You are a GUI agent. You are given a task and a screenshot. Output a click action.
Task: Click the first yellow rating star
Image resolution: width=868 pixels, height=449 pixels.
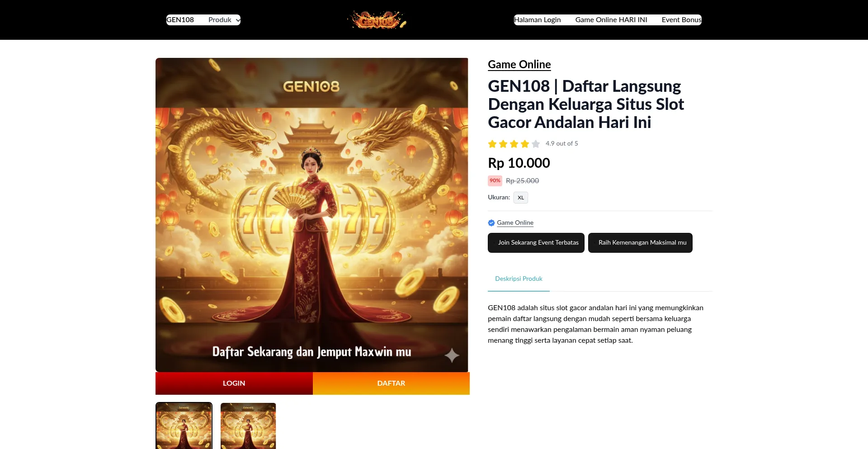[x=492, y=144]
